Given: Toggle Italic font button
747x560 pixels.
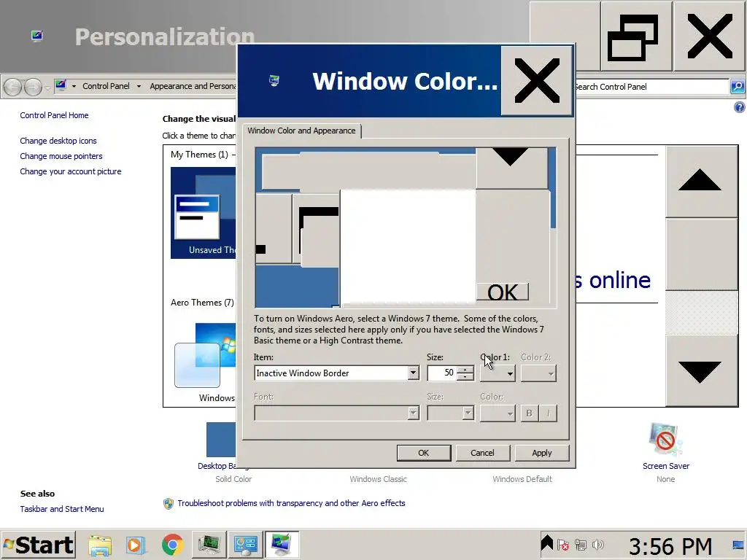Looking at the screenshot, I should pyautogui.click(x=548, y=413).
